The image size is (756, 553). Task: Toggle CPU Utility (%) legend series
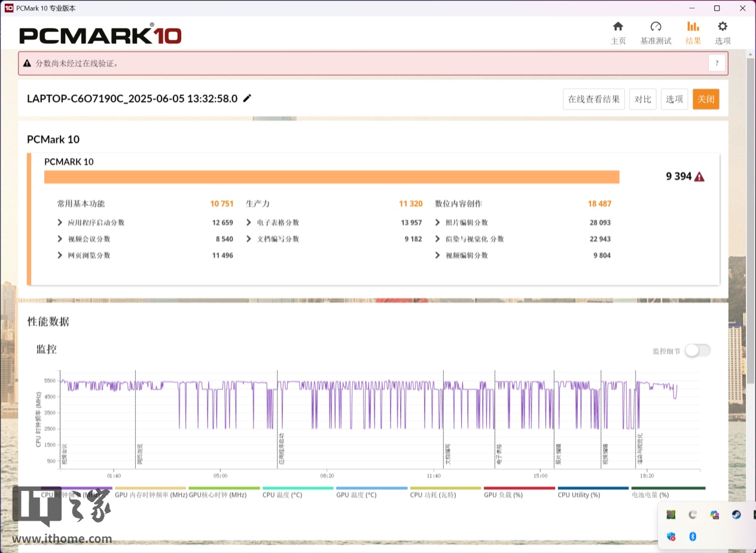click(x=579, y=495)
